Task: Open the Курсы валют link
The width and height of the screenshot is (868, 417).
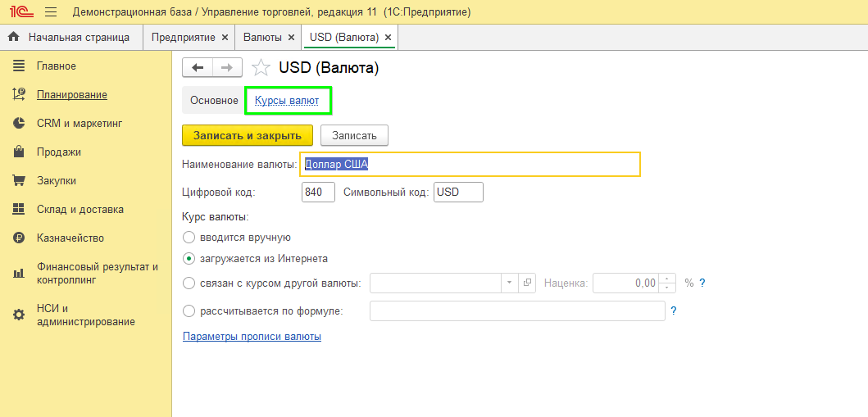Action: pos(287,101)
